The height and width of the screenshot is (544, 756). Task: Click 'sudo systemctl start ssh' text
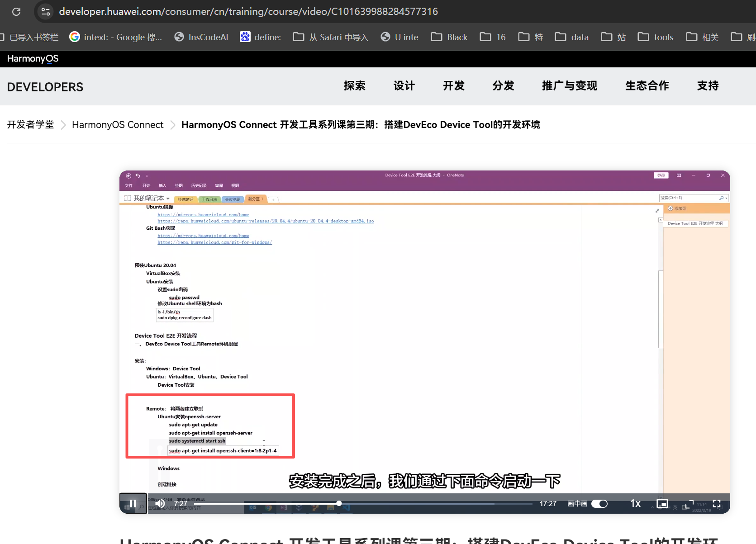[197, 441]
